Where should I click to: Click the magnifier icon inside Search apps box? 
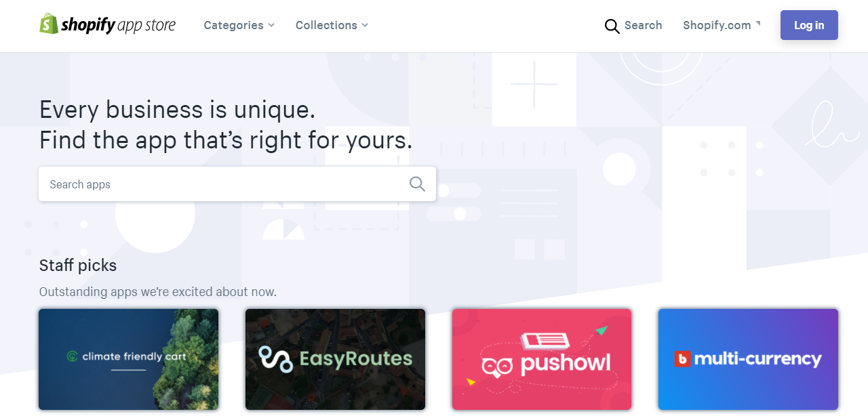click(417, 184)
